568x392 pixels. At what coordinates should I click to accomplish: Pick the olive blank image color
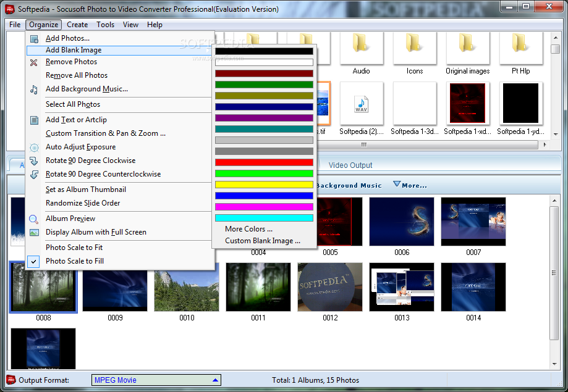(264, 96)
